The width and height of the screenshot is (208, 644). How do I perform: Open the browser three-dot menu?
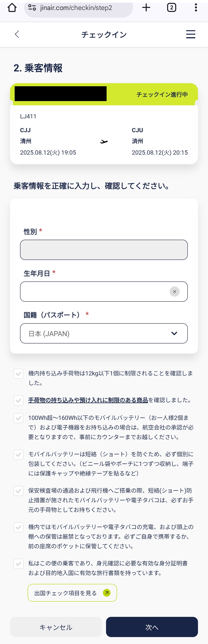(x=196, y=8)
